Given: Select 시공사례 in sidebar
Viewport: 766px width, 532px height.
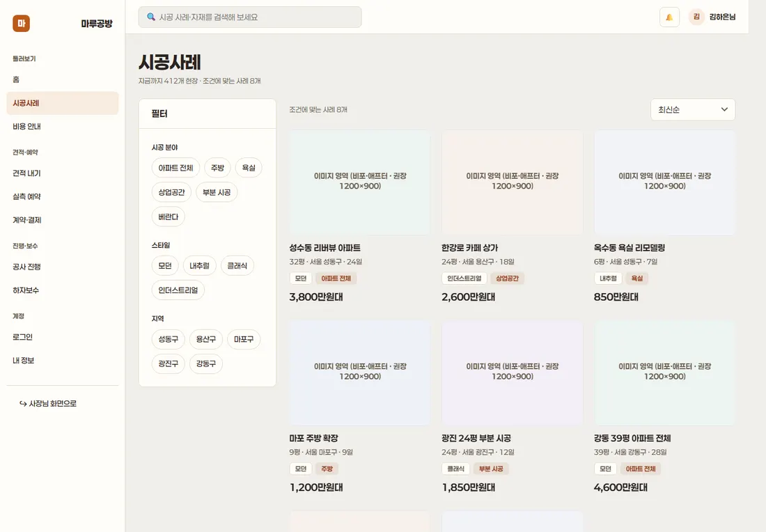Looking at the screenshot, I should click(x=63, y=103).
